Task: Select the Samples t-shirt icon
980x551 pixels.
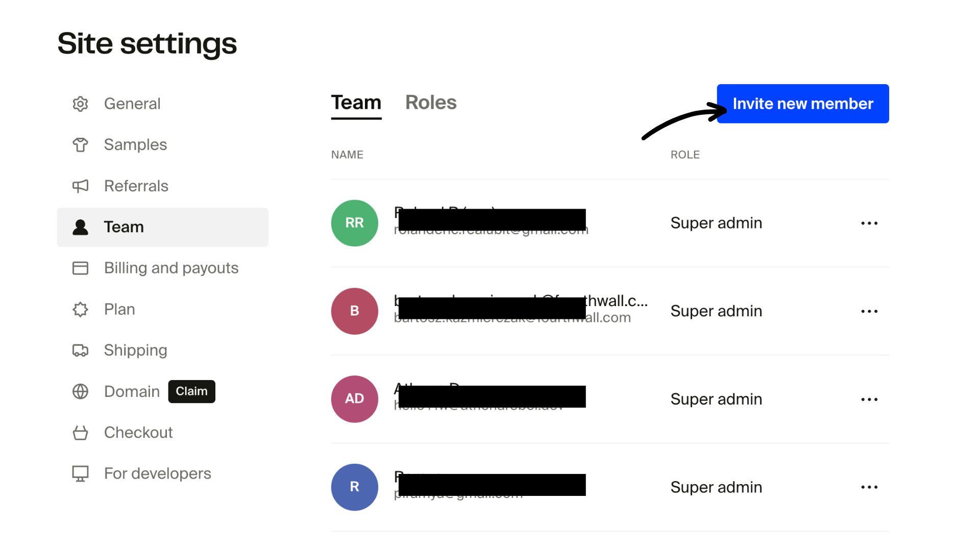Action: pyautogui.click(x=80, y=145)
